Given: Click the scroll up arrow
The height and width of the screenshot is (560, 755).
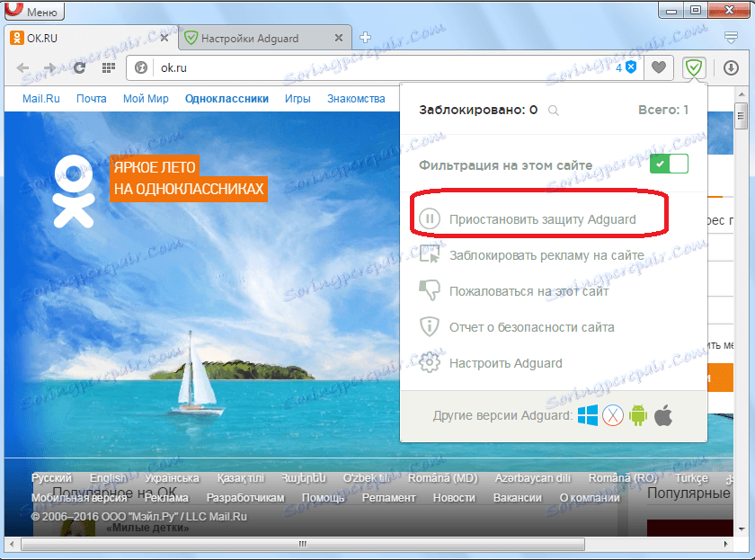Looking at the screenshot, I should click(742, 94).
